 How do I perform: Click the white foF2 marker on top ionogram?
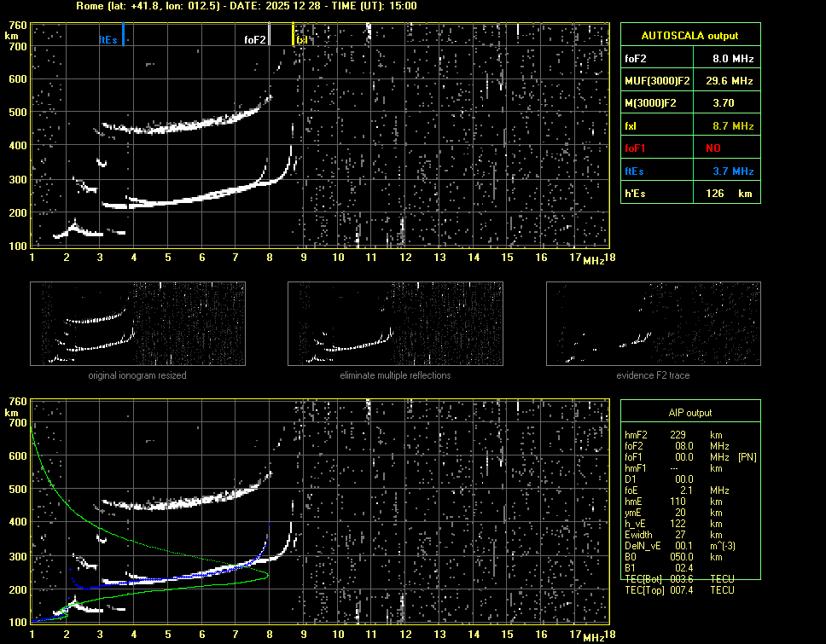270,36
